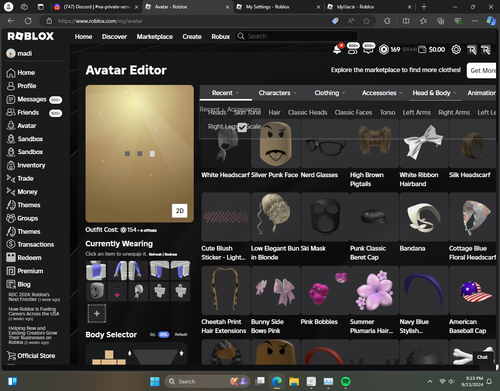Click the add-item plus slot under Currently Wearing

tap(97, 313)
